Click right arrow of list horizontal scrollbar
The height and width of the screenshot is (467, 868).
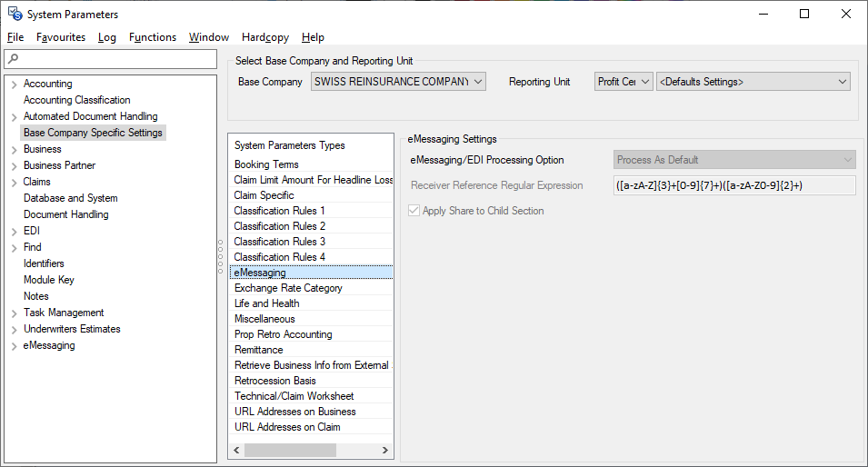click(385, 451)
